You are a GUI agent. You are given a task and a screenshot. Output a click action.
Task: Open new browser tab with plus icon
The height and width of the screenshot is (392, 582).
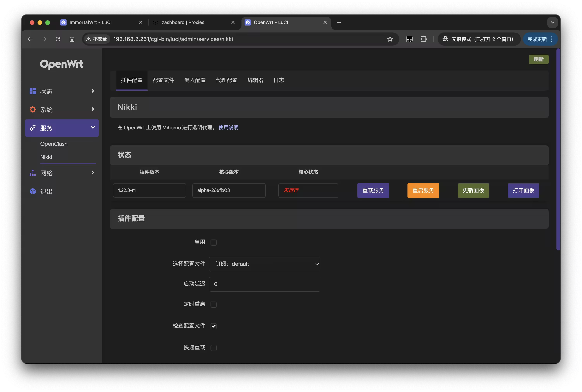coord(339,22)
